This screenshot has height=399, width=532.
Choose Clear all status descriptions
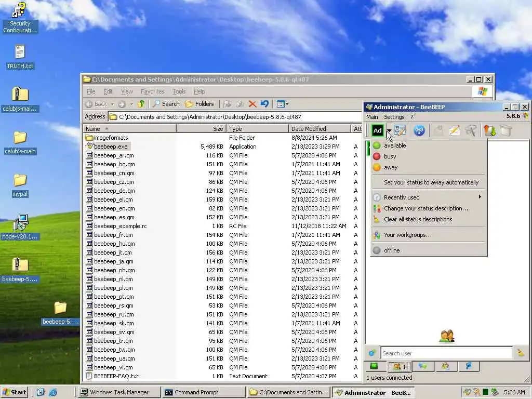tap(429, 220)
